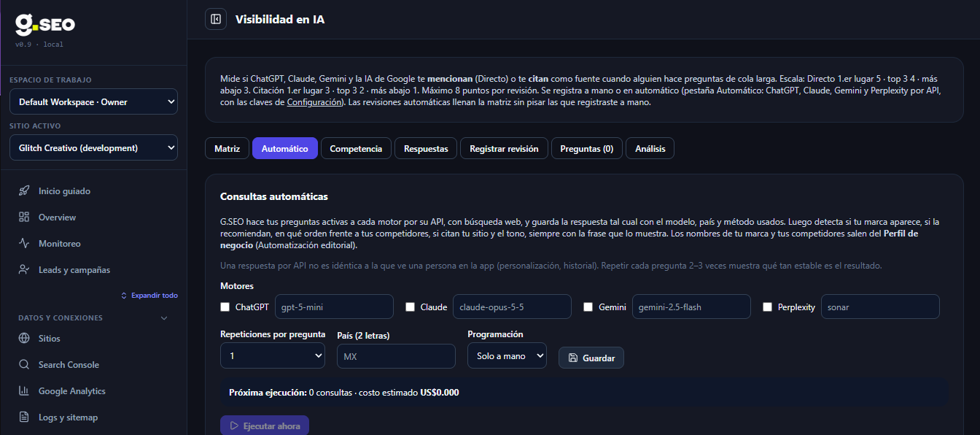Click the rocket icon for Inicio guiado
Image resolution: width=980 pixels, height=435 pixels.
click(x=24, y=191)
